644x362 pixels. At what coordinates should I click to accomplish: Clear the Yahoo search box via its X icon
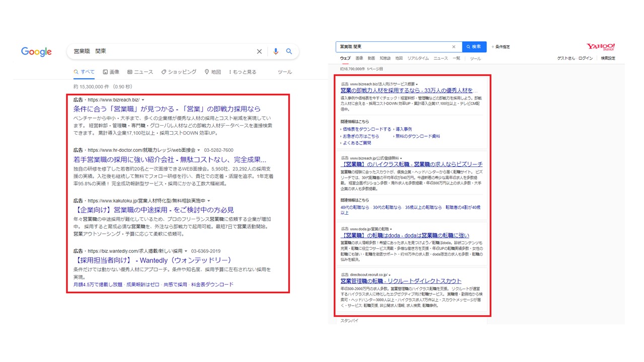click(454, 46)
